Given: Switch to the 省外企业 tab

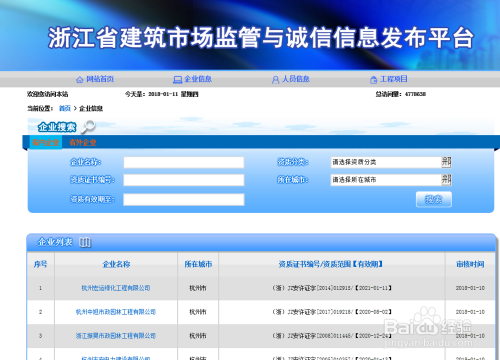Looking at the screenshot, I should (83, 142).
